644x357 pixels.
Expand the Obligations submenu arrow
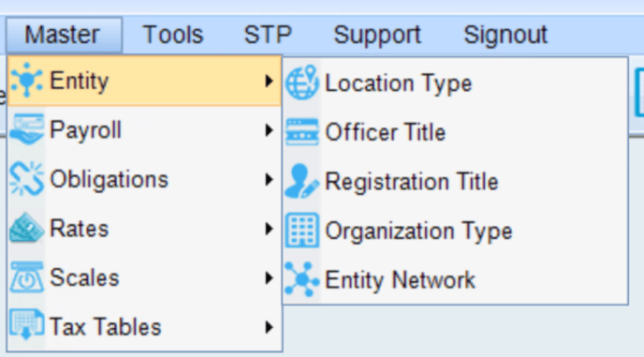coord(269,179)
